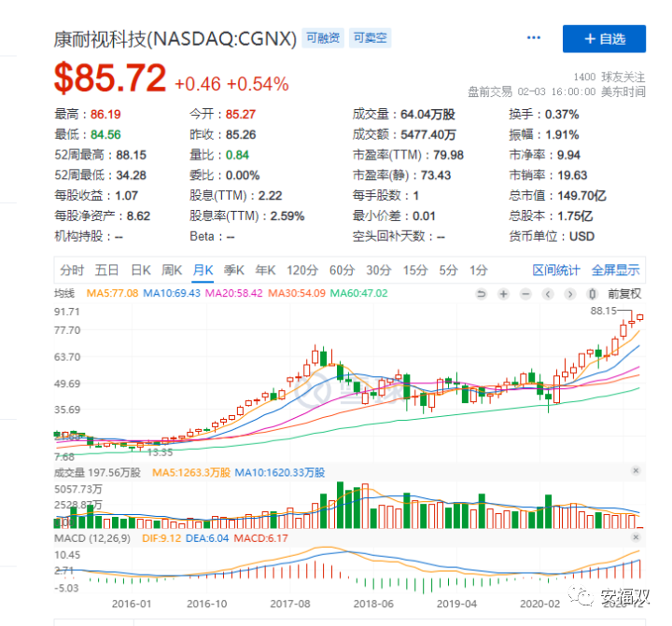Viewport: 672px width, 626px height.
Task: Choose the 5分 interval tab
Action: tap(448, 271)
